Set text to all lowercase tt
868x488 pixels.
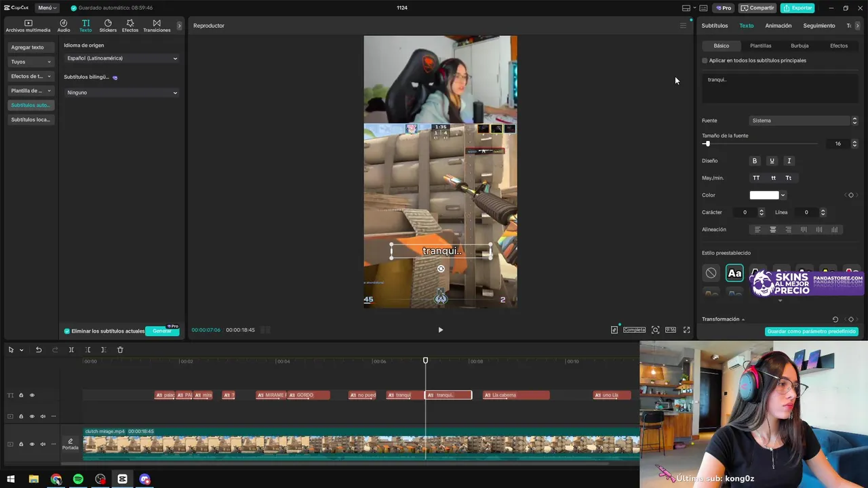pyautogui.click(x=773, y=178)
